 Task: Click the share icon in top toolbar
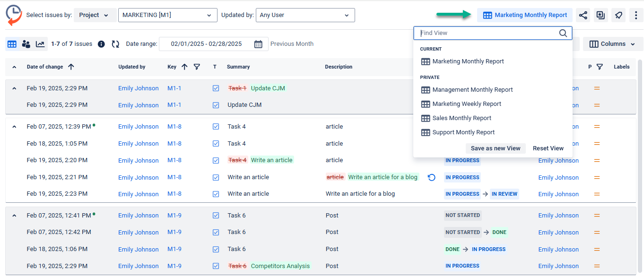click(x=583, y=15)
